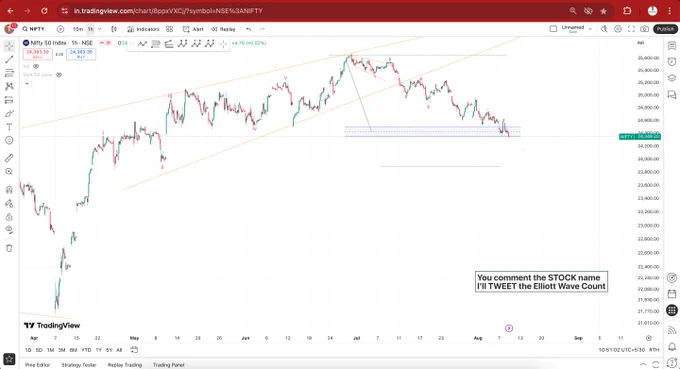The width and height of the screenshot is (680, 369).
Task: Open the patterns tool group in left sidebar
Action: point(9,86)
